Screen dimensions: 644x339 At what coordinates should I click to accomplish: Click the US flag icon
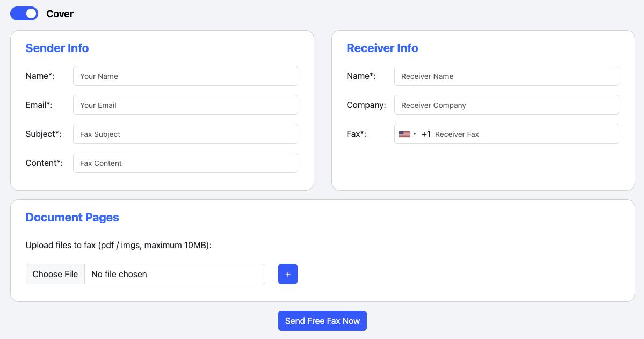[x=404, y=134]
